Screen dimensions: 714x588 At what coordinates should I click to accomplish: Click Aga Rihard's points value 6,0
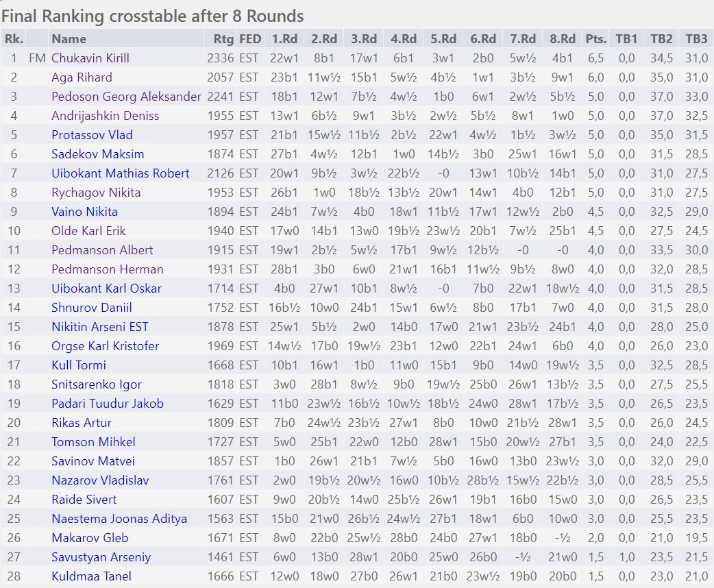(x=595, y=77)
